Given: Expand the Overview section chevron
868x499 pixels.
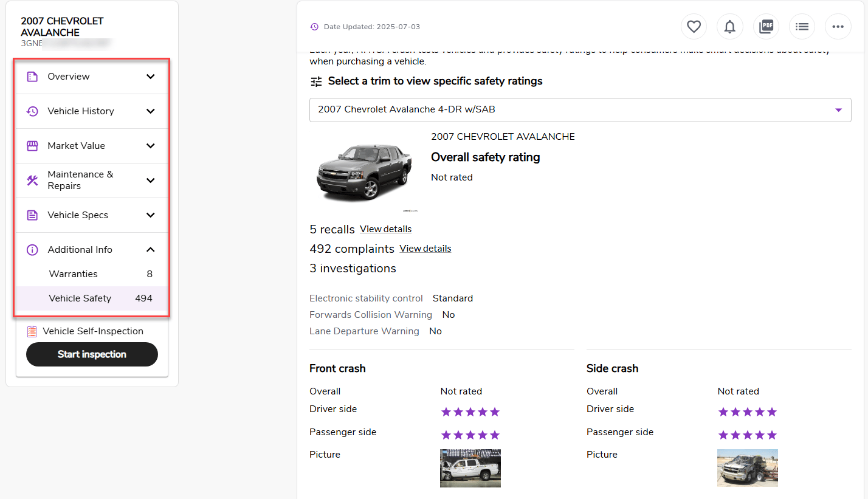Looking at the screenshot, I should pyautogui.click(x=151, y=77).
